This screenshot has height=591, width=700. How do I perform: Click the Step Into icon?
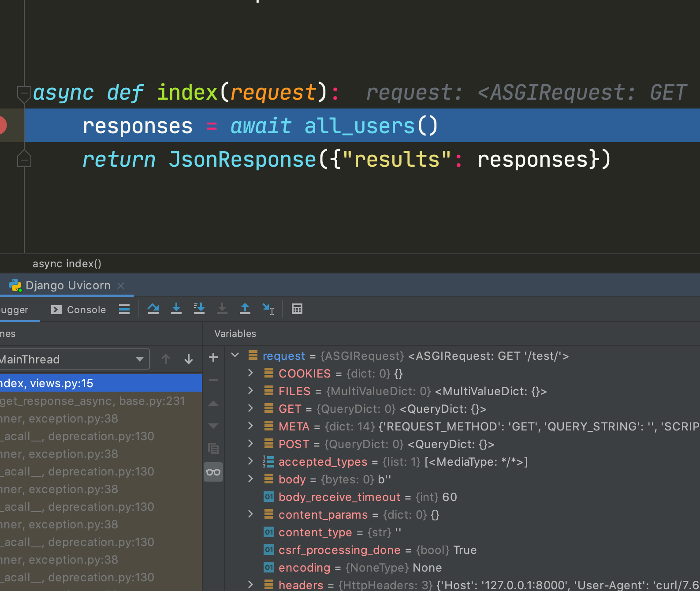tap(176, 309)
